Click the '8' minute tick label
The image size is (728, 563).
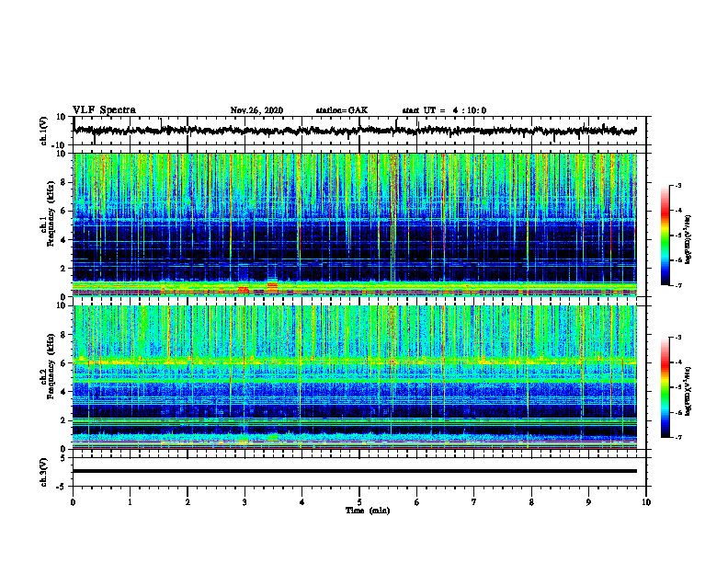531,502
